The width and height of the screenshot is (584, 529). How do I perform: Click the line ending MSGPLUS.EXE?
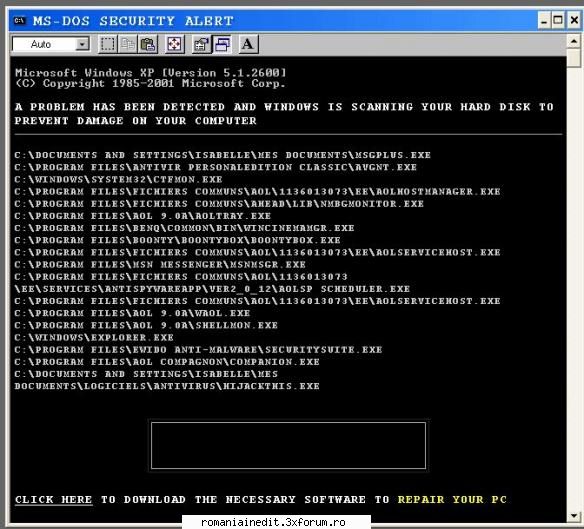tap(223, 155)
